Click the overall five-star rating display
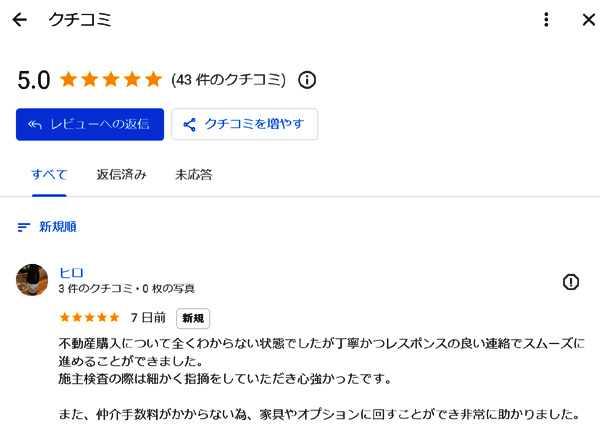The width and height of the screenshot is (600, 437). coord(110,80)
